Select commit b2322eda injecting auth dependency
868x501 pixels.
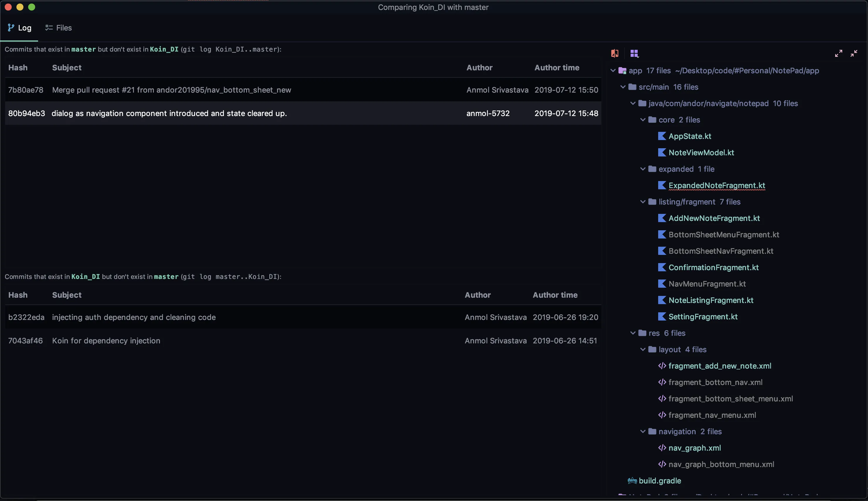pos(303,317)
